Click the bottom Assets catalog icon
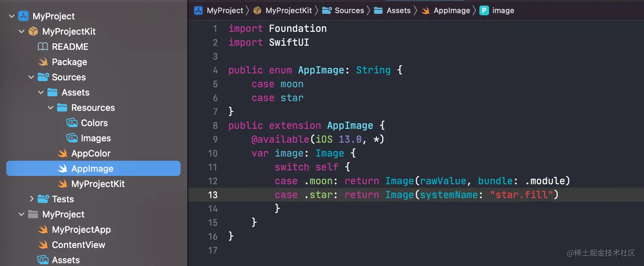The height and width of the screenshot is (266, 644). tap(43, 260)
